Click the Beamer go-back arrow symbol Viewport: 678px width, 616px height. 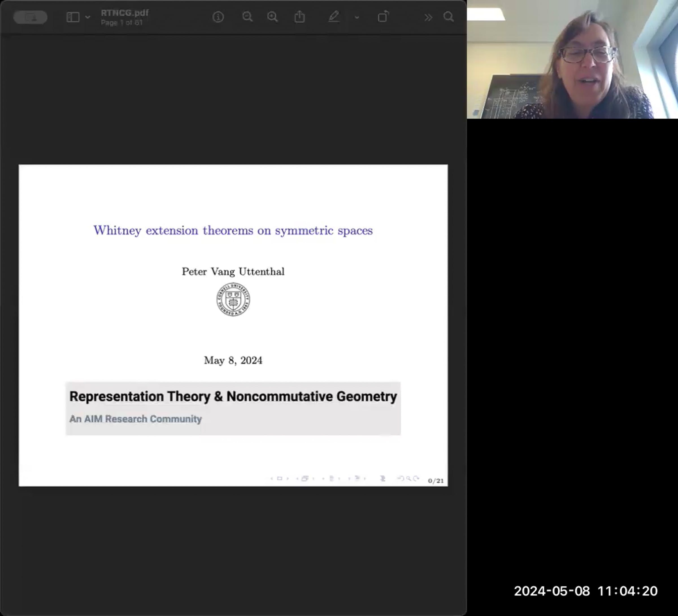401,478
